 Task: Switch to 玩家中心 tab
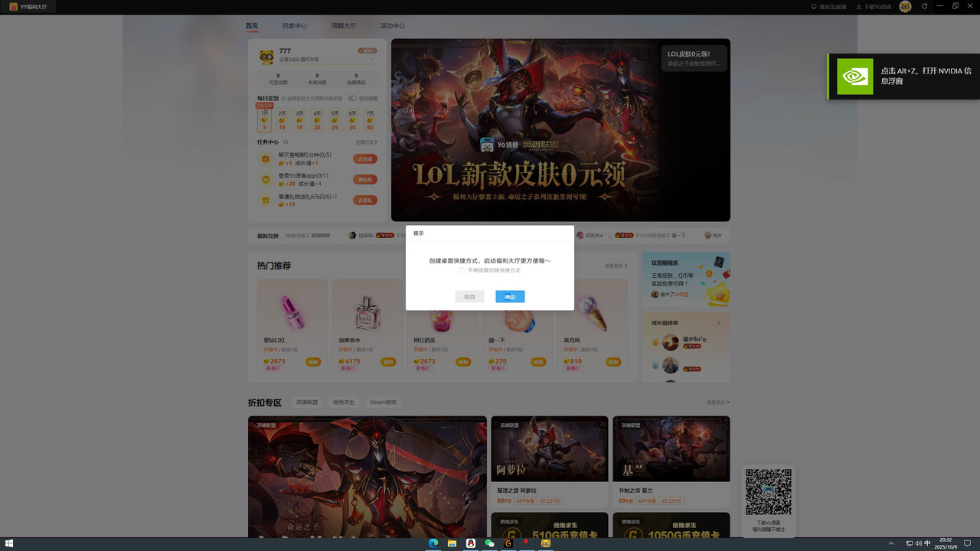coord(294,26)
